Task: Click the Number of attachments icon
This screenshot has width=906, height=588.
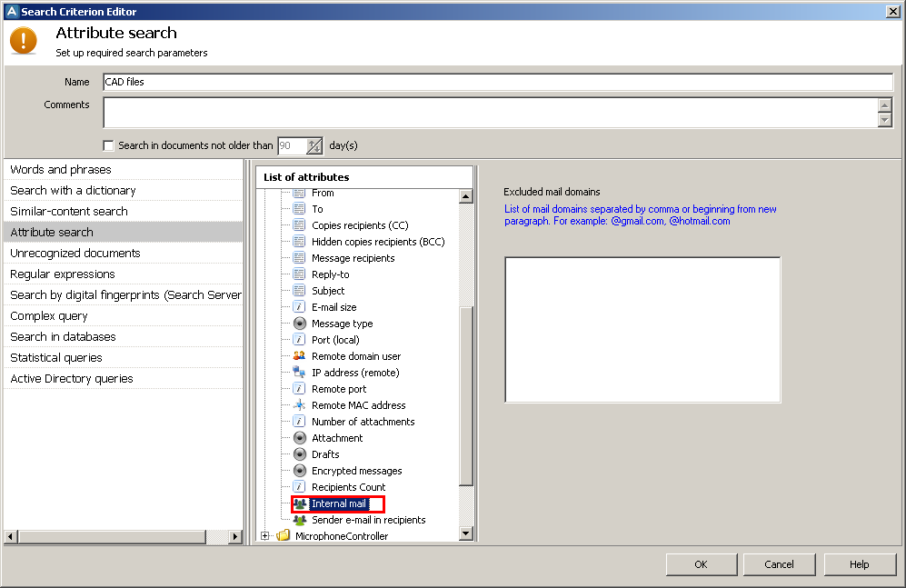Action: click(299, 422)
